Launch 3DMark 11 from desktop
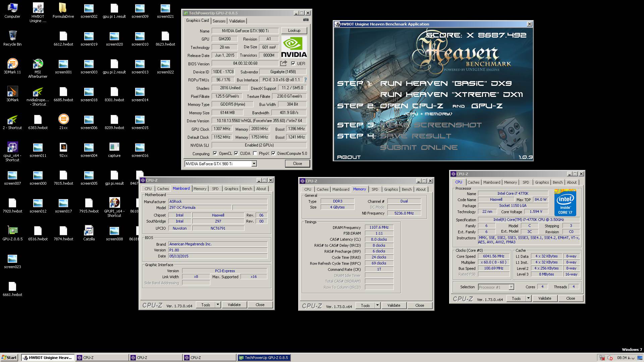The width and height of the screenshot is (644, 362). 12,66
